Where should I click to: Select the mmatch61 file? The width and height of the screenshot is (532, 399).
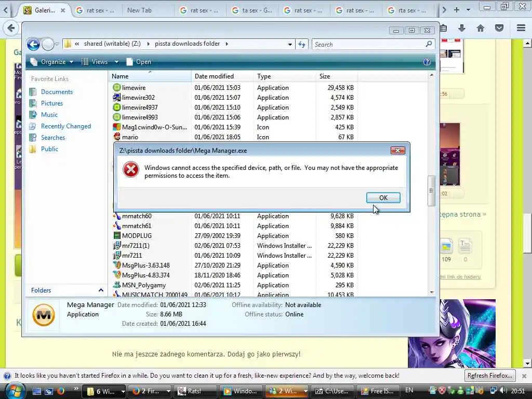[137, 226]
